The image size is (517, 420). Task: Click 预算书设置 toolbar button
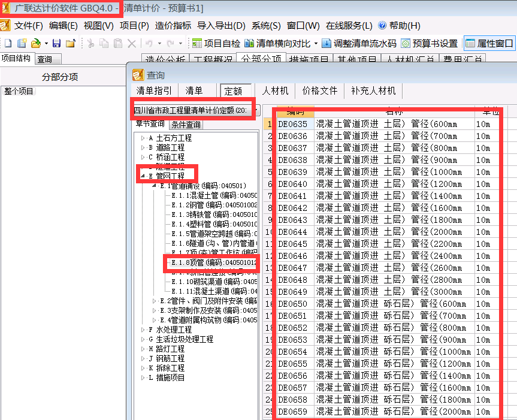[430, 44]
